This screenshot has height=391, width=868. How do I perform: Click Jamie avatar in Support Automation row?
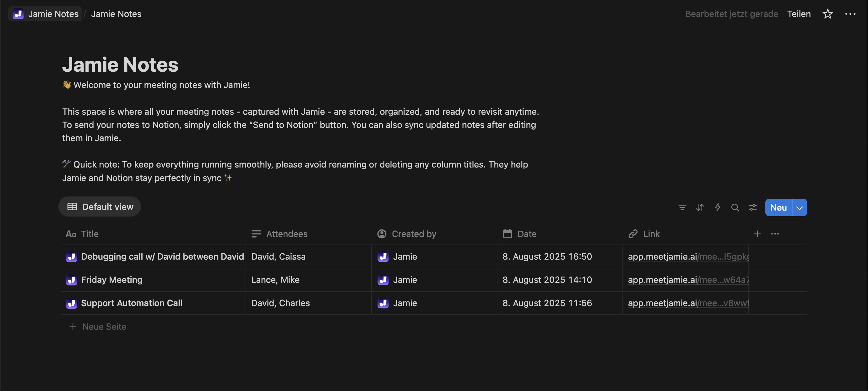point(383,303)
